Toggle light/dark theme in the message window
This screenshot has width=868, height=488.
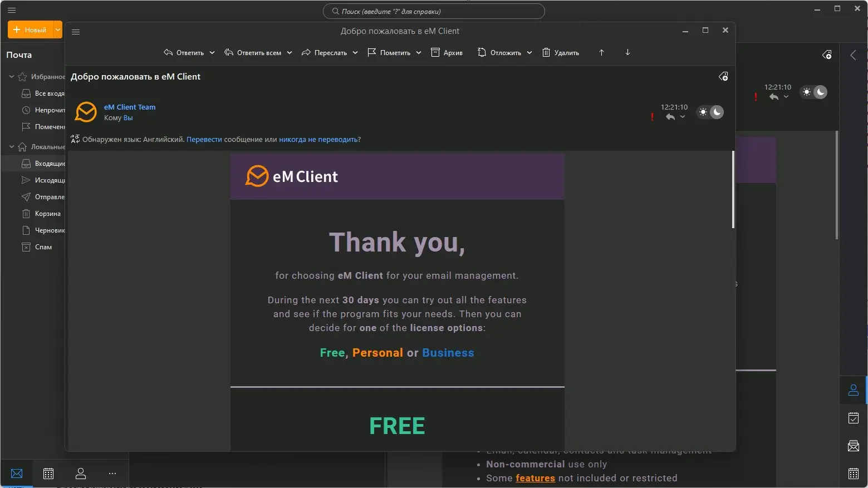point(710,112)
